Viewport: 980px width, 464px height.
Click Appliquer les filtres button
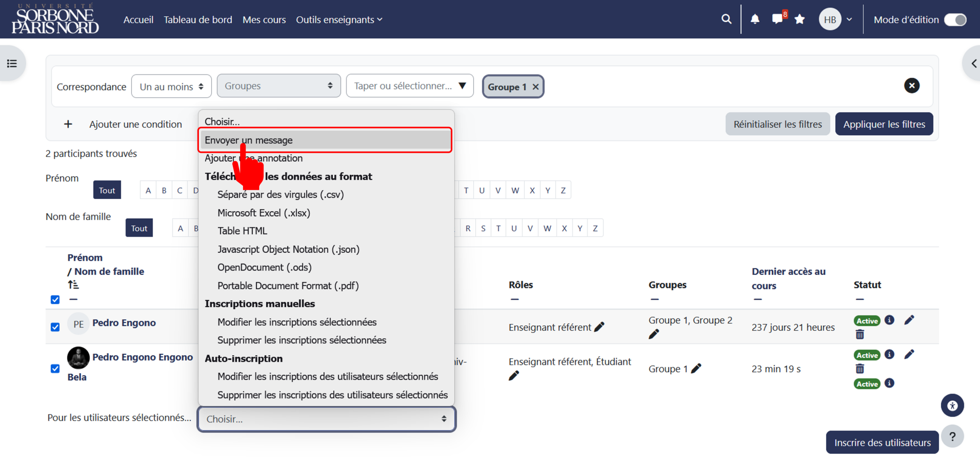[x=884, y=124]
